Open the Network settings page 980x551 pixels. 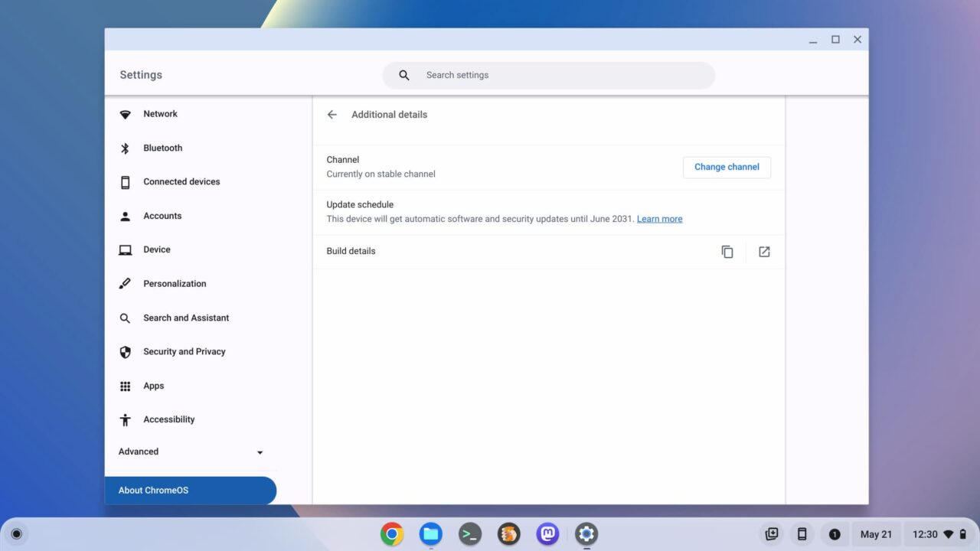191,114
